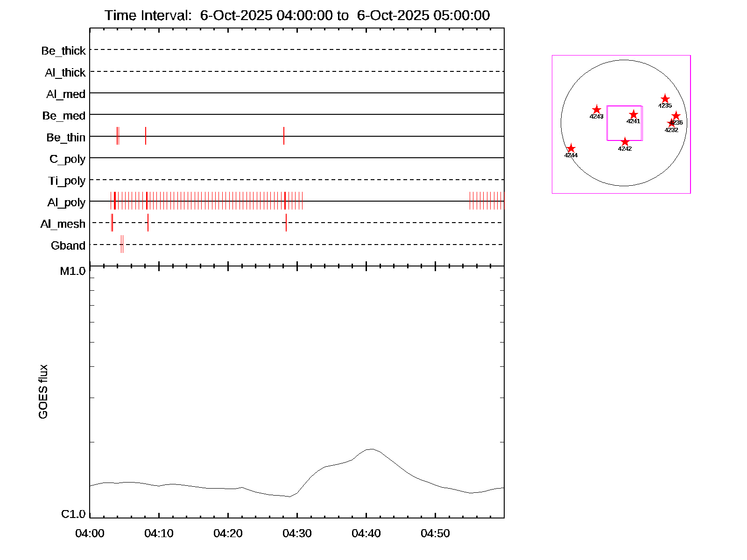Click the C_poly filter label
747x560 pixels.
[x=67, y=159]
